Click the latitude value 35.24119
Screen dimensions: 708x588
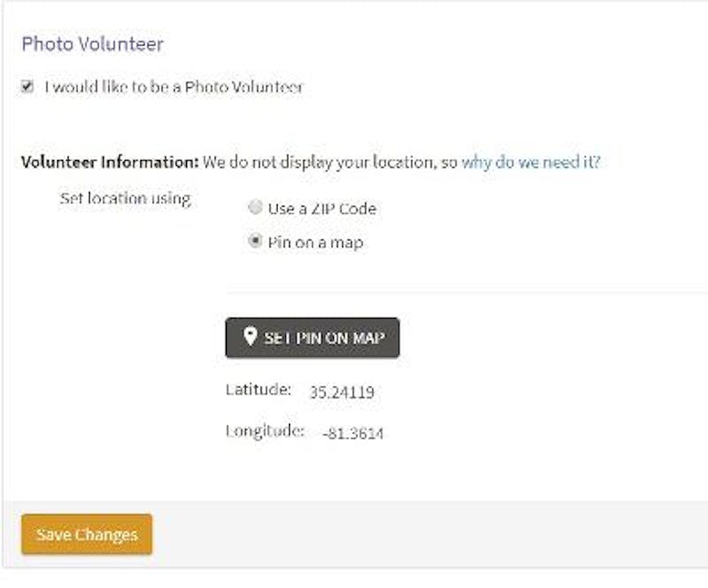click(x=341, y=392)
